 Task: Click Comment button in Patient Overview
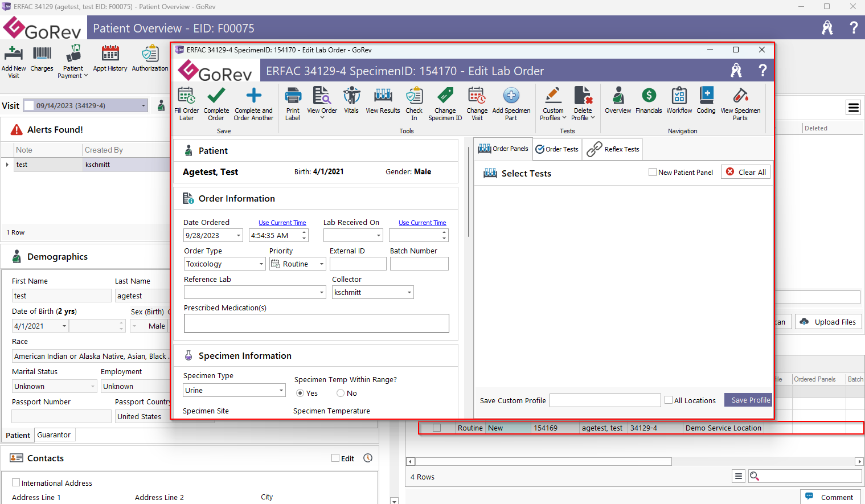pyautogui.click(x=830, y=497)
